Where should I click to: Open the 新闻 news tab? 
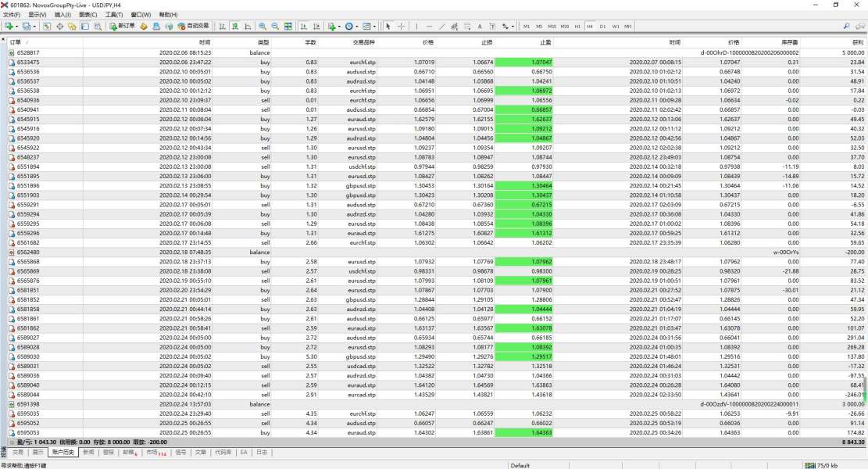point(88,453)
